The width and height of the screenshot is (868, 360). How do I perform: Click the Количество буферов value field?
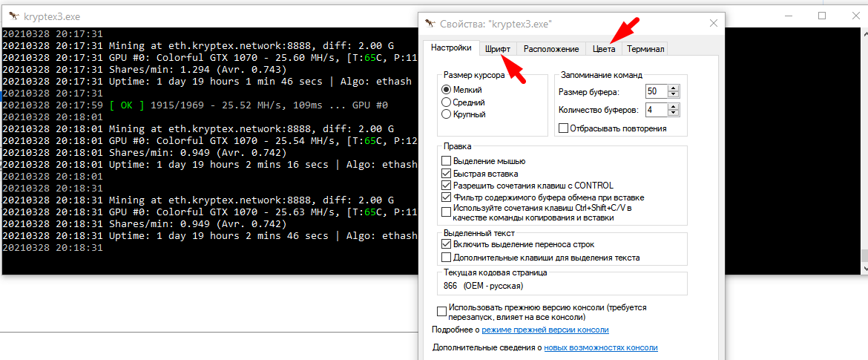click(x=655, y=110)
